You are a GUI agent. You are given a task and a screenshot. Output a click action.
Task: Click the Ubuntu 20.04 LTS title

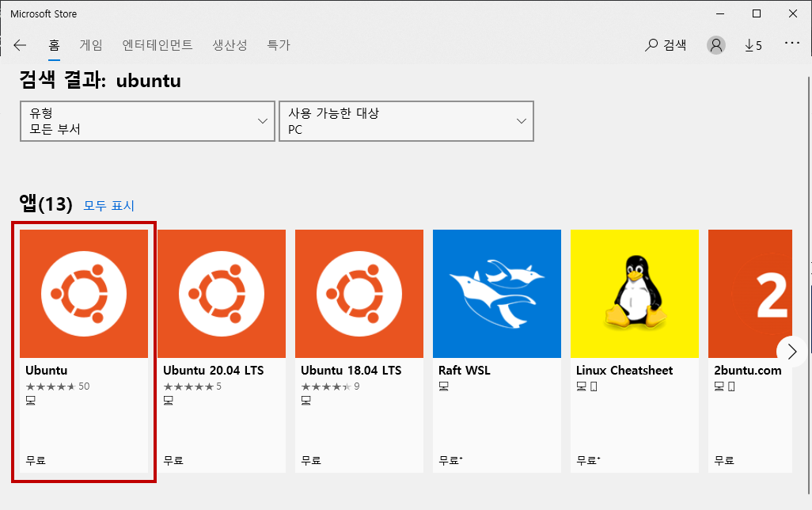point(214,371)
